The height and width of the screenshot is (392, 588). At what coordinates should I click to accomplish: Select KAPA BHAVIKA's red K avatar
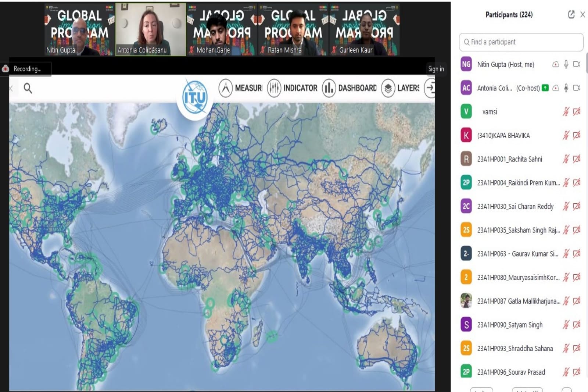coord(466,135)
